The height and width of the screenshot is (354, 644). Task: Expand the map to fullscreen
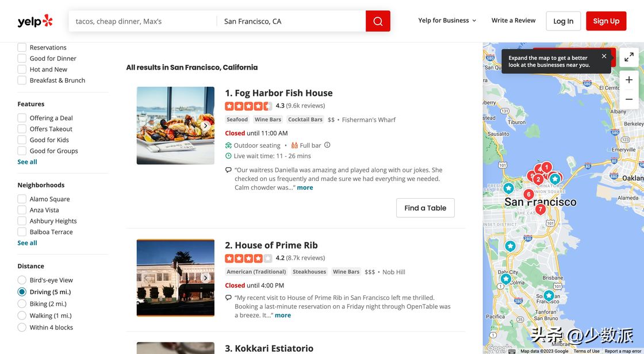(x=629, y=57)
